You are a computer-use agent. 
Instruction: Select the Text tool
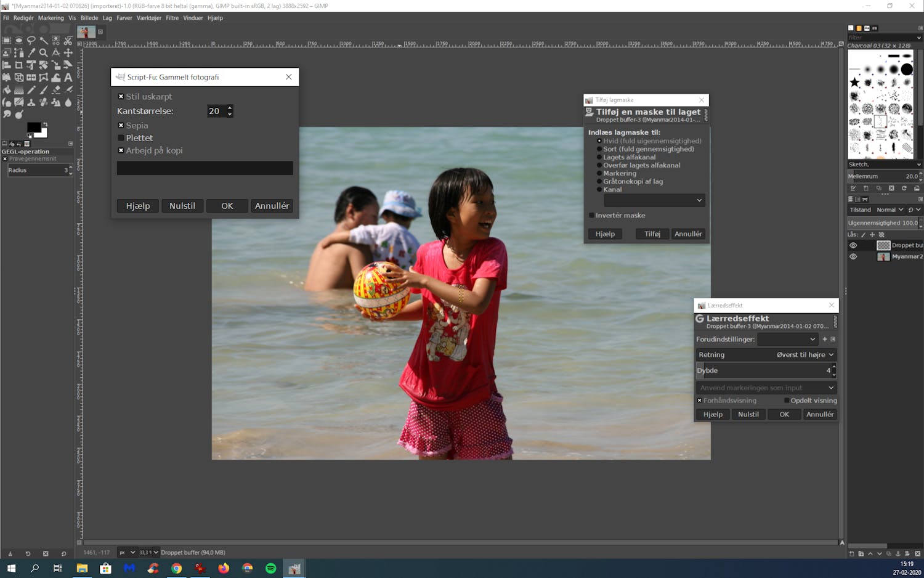[x=68, y=77]
